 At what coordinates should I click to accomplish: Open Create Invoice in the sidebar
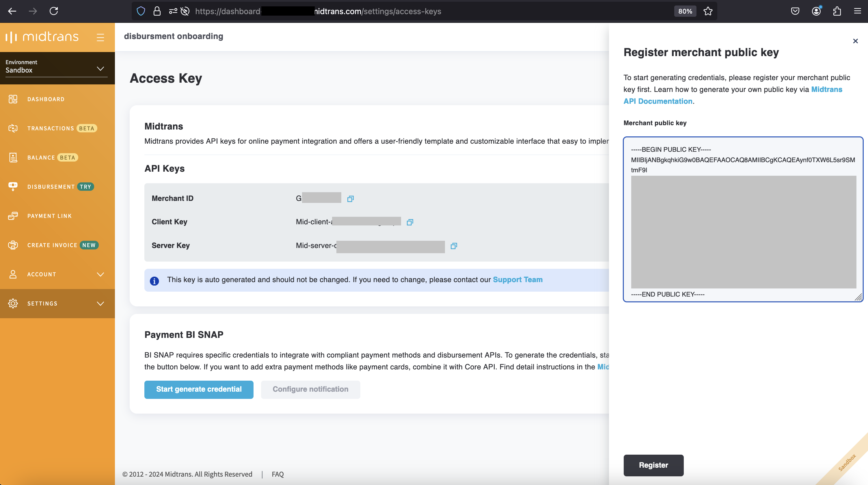pyautogui.click(x=57, y=245)
